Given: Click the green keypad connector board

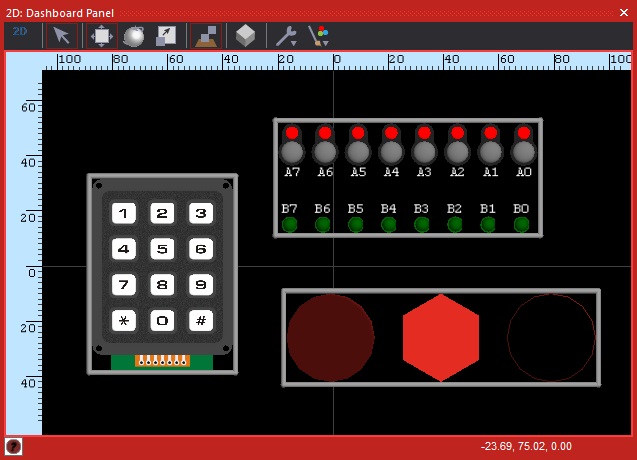Looking at the screenshot, I should coord(162,361).
